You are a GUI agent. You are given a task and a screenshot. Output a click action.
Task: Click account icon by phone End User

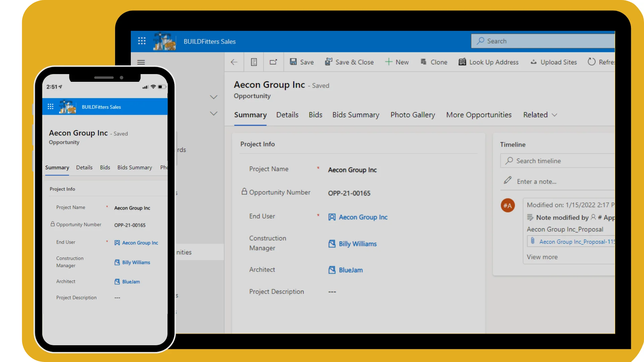(x=117, y=243)
